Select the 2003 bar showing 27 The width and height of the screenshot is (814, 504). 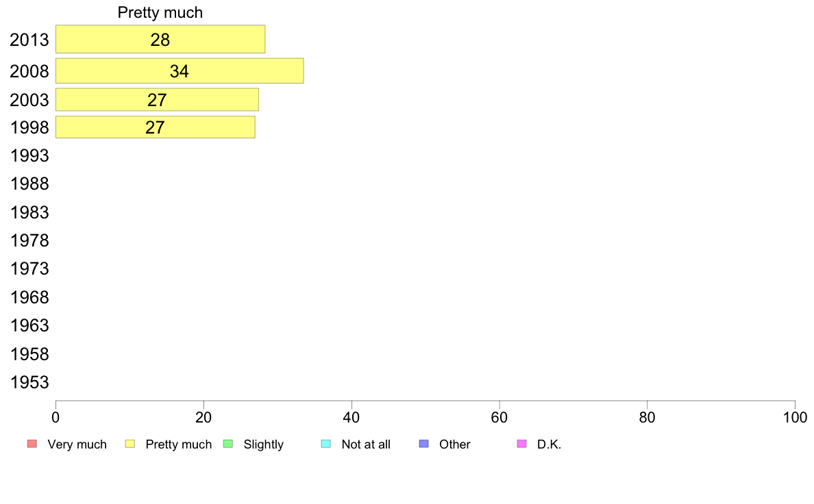157,100
